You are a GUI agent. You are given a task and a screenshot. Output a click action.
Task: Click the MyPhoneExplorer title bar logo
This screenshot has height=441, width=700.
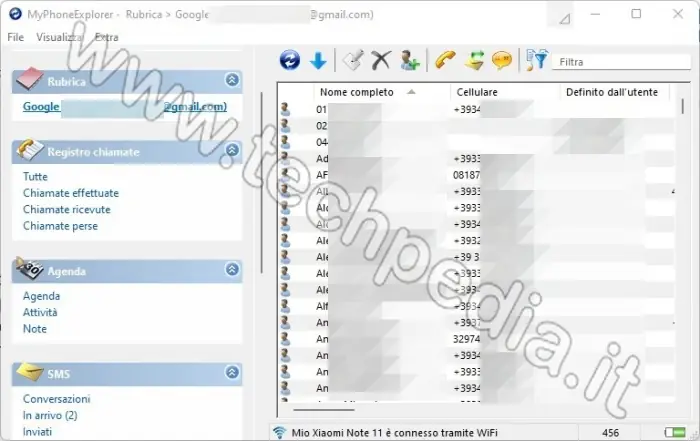click(x=16, y=14)
